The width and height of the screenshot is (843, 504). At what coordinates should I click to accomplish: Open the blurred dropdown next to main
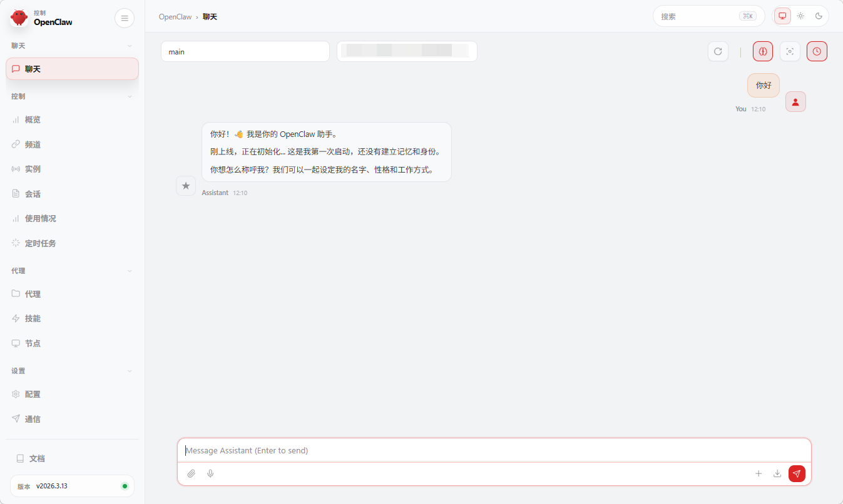click(x=407, y=51)
